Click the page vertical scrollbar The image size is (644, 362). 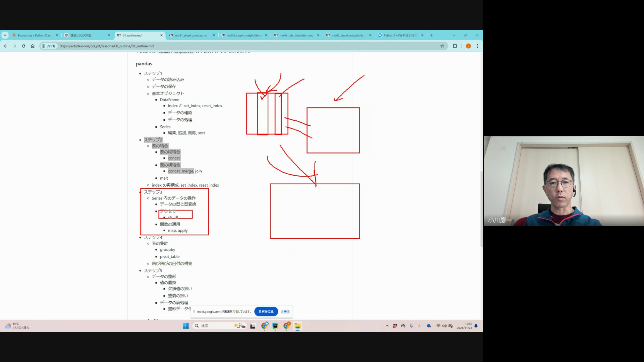point(481,208)
